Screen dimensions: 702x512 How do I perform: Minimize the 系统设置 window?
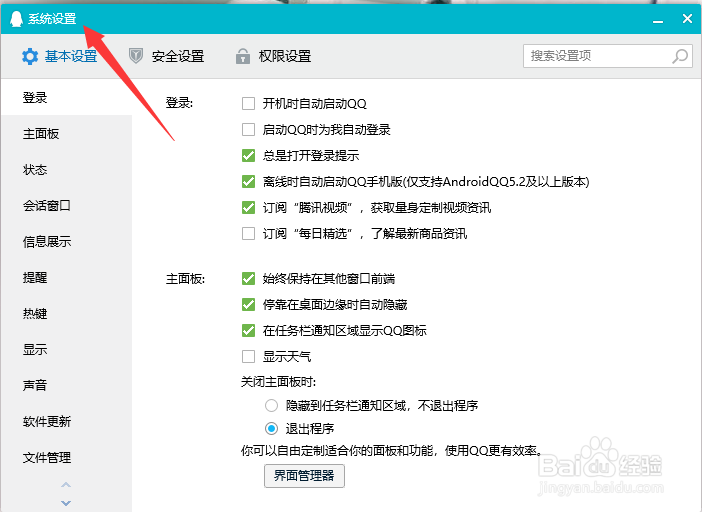point(658,19)
